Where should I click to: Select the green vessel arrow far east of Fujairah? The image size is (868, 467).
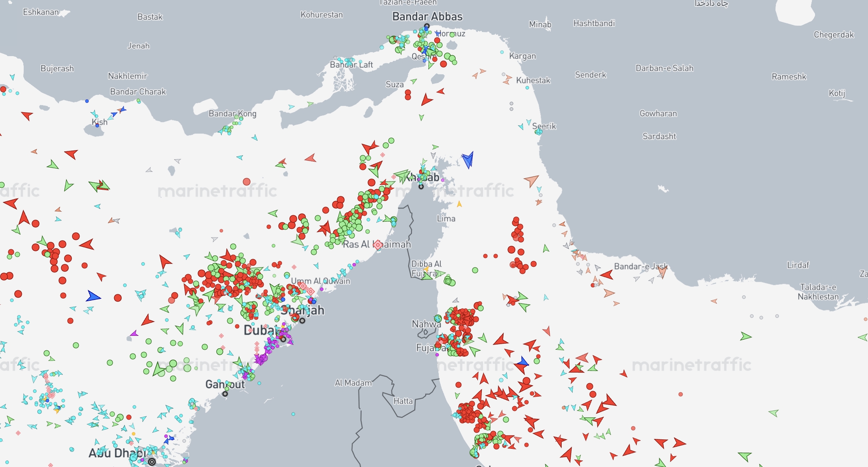click(745, 337)
